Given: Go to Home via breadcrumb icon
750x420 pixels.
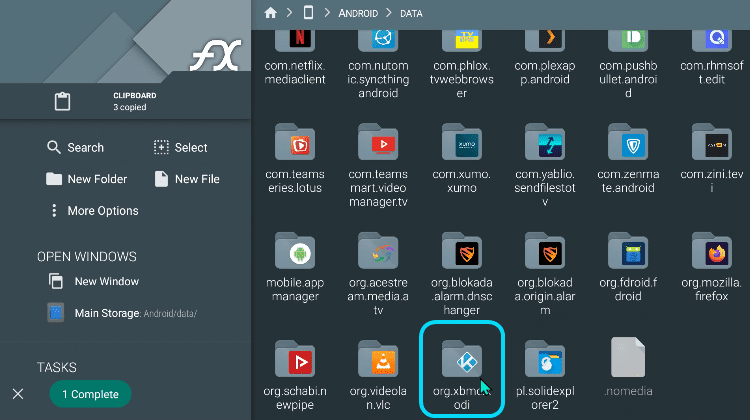Looking at the screenshot, I should [x=270, y=13].
